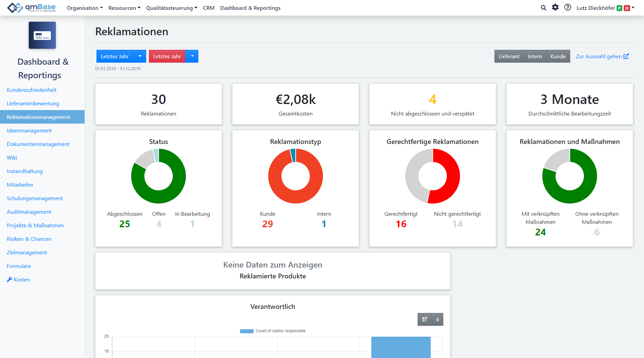This screenshot has width=644, height=358.
Task: Click the red Letztes Jahr button
Action: click(x=167, y=56)
